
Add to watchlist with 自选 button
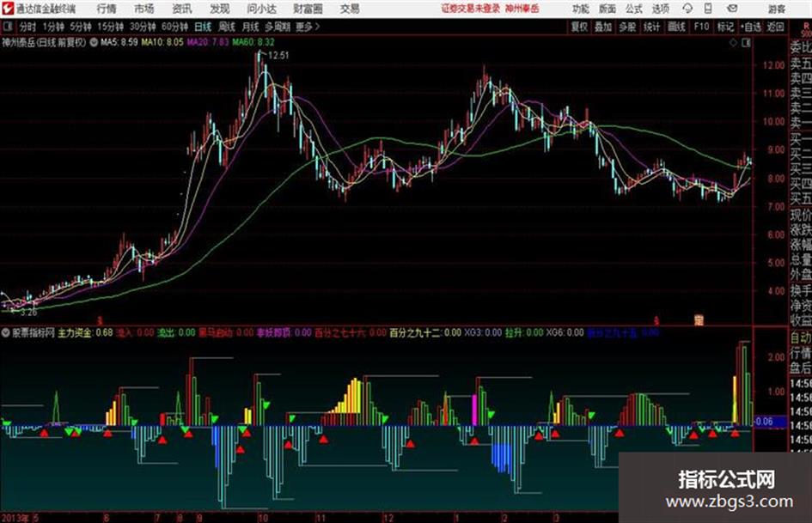click(751, 27)
